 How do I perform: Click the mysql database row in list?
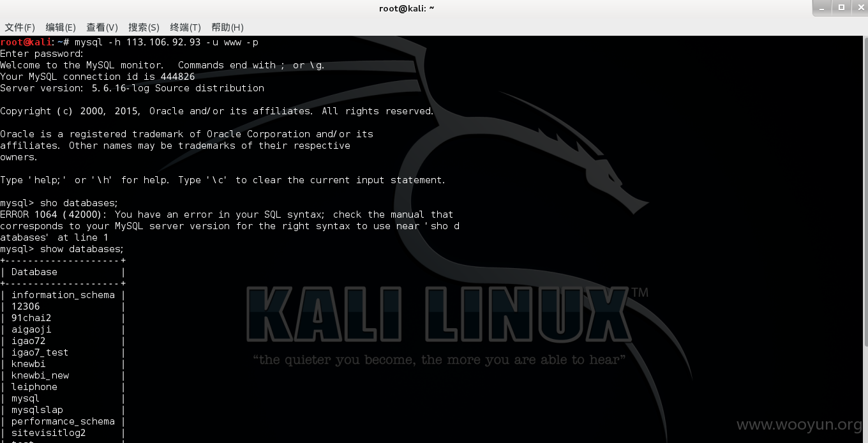pos(63,398)
